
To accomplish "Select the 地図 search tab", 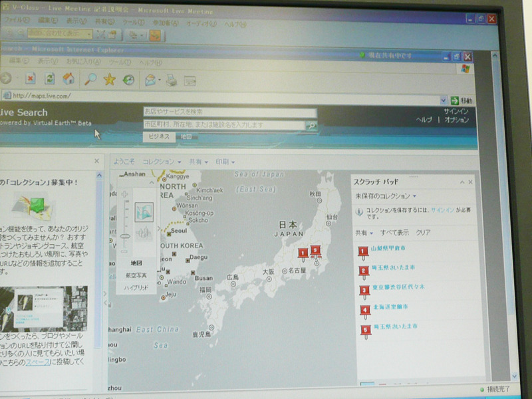I will click(x=186, y=137).
